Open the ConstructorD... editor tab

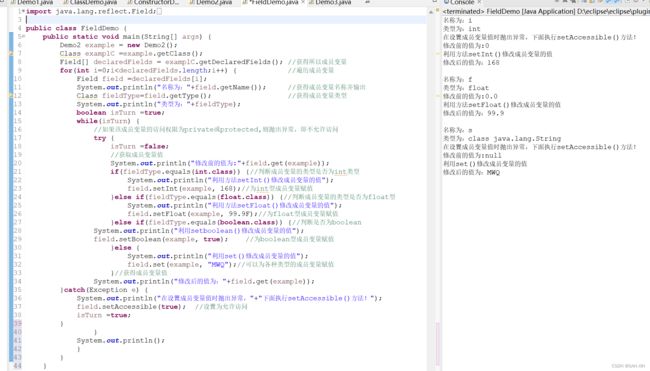coord(153,2)
